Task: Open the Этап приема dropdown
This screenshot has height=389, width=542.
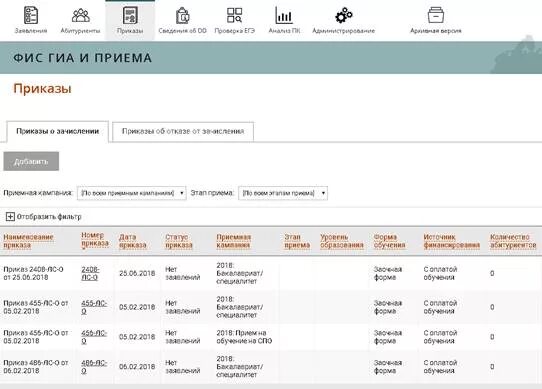Action: coord(283,193)
